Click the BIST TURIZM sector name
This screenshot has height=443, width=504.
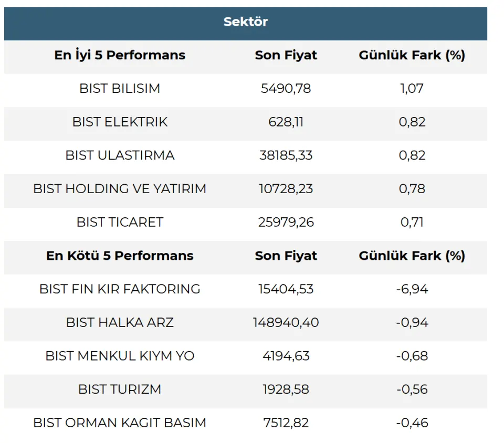click(120, 389)
